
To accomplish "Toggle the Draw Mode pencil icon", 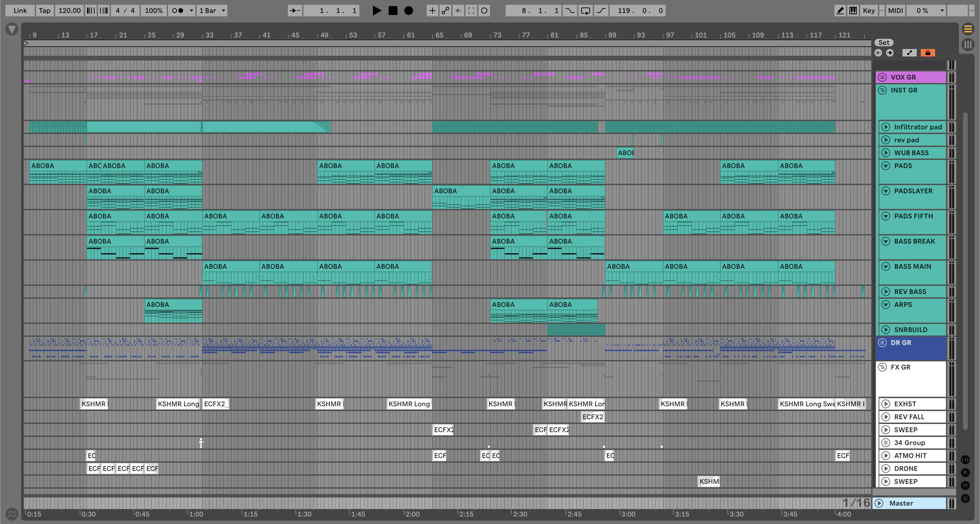I will pyautogui.click(x=839, y=11).
